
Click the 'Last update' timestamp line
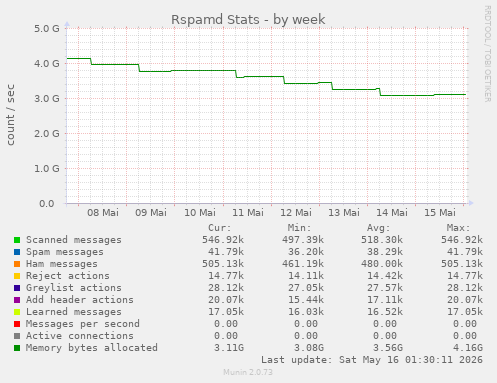[372, 360]
